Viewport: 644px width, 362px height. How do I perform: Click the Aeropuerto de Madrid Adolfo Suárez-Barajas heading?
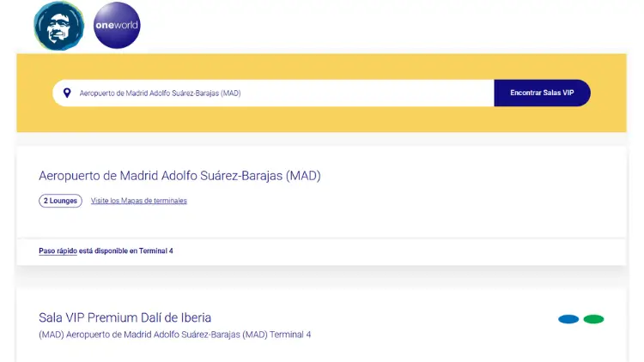point(180,176)
